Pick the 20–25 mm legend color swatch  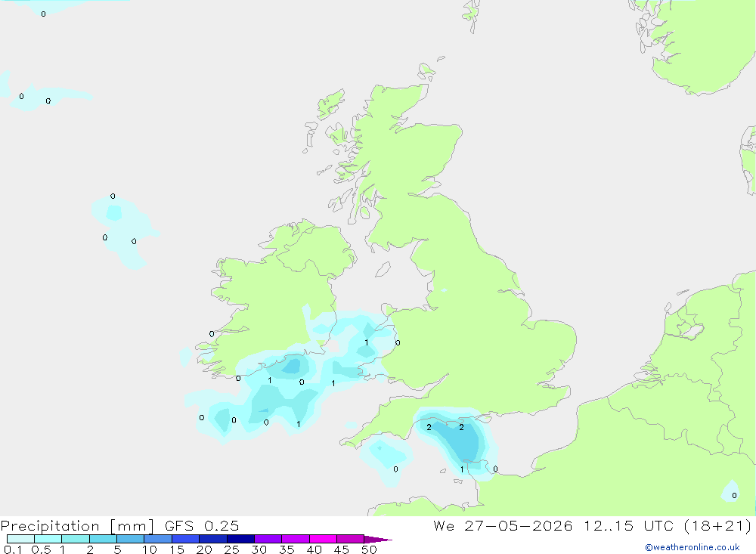point(213,539)
